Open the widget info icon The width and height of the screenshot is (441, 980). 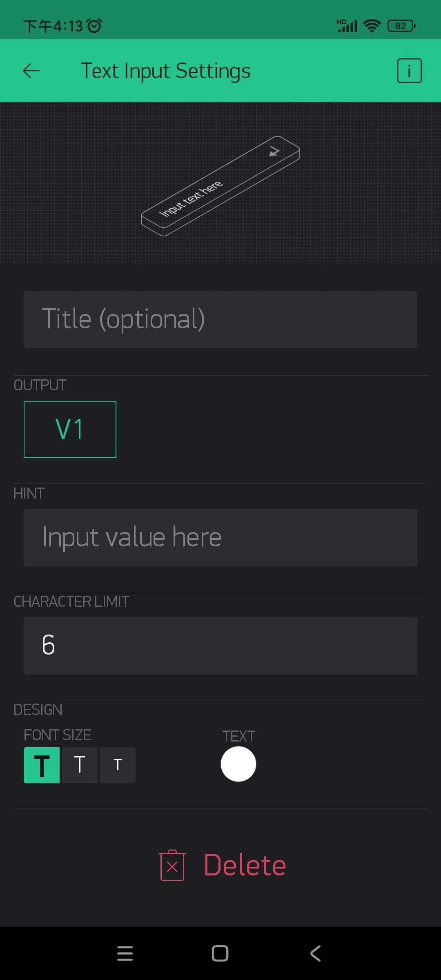(x=409, y=71)
